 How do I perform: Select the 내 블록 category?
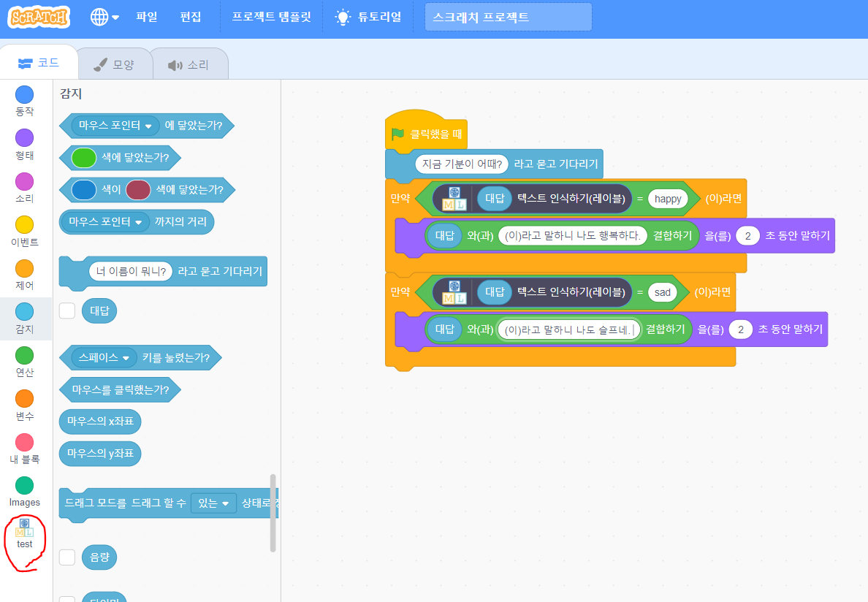pos(24,449)
